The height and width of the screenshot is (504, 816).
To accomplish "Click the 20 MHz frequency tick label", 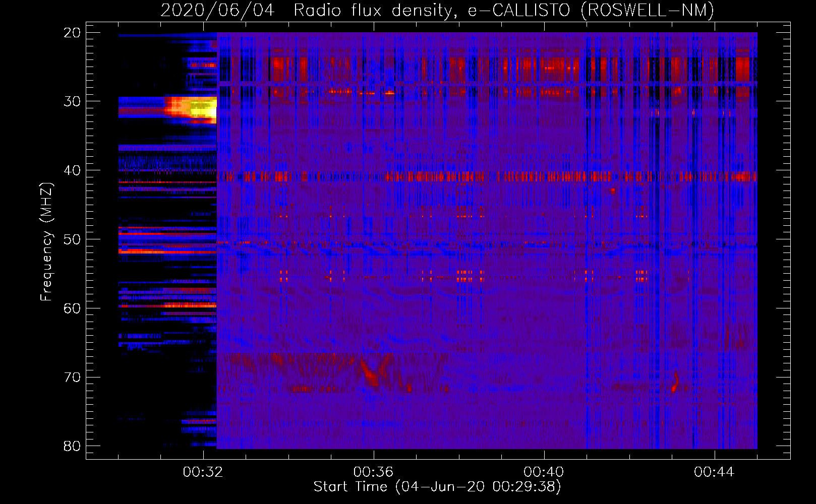I will tap(72, 32).
